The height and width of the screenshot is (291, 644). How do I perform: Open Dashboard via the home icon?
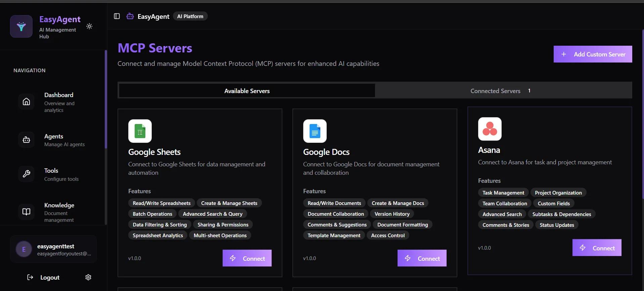(x=26, y=102)
